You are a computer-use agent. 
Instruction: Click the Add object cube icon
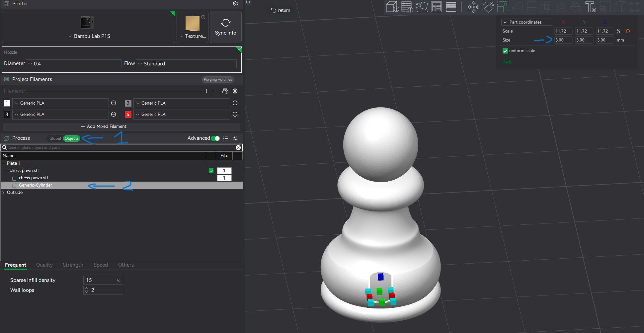pyautogui.click(x=392, y=7)
